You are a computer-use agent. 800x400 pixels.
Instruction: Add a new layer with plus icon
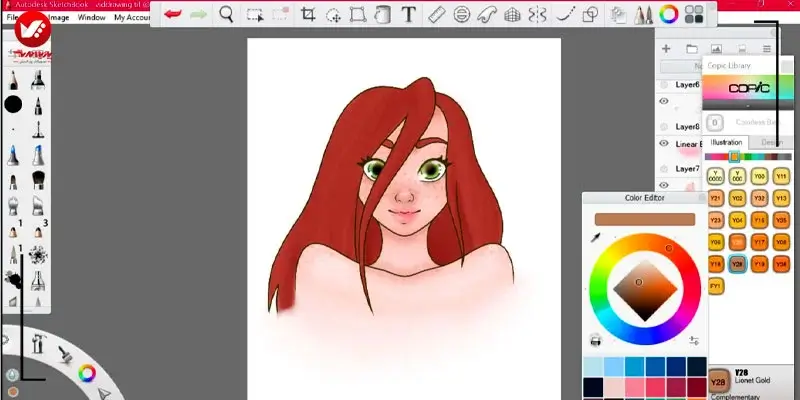pos(666,48)
